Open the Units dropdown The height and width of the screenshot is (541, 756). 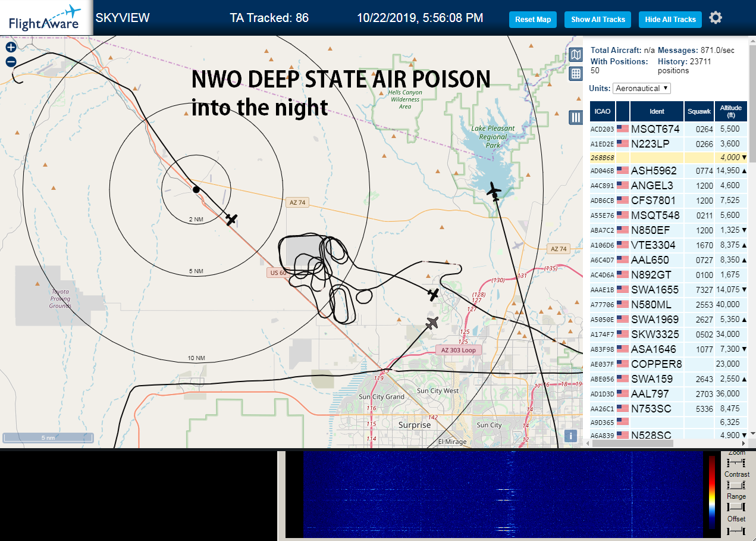(x=642, y=88)
